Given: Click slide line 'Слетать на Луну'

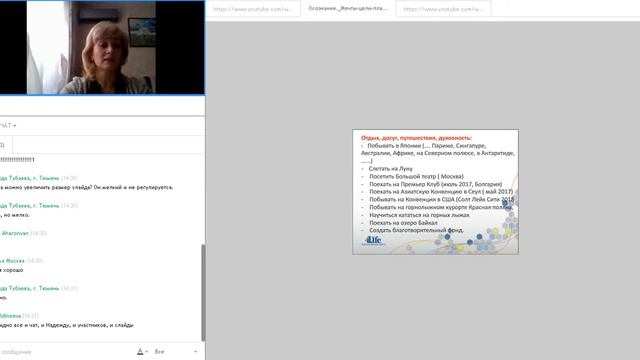Looking at the screenshot, I should (391, 169).
